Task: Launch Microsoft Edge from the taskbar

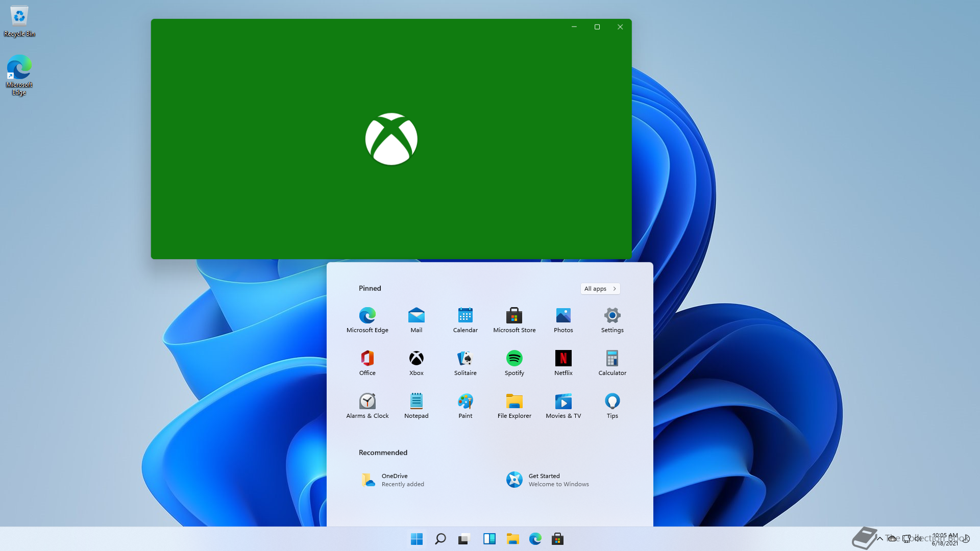Action: coord(535,539)
